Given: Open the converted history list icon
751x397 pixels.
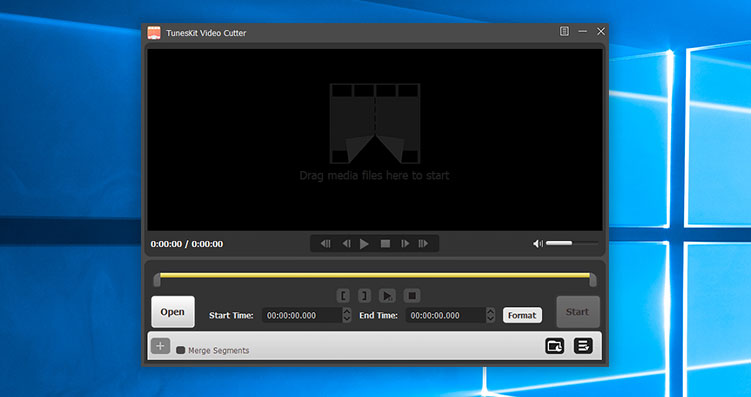Looking at the screenshot, I should [583, 346].
